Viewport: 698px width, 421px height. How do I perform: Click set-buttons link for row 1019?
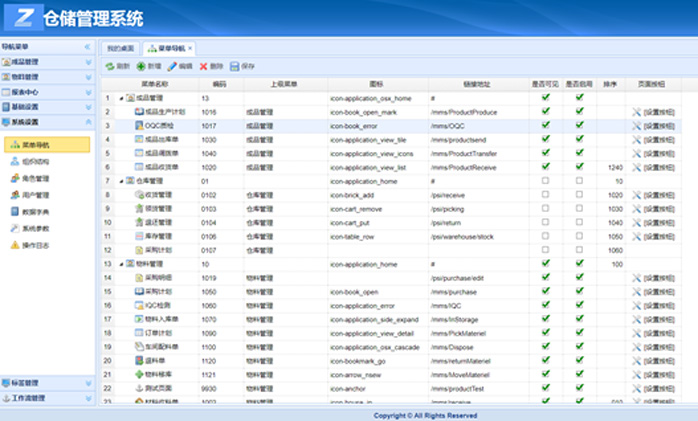pyautogui.click(x=659, y=278)
